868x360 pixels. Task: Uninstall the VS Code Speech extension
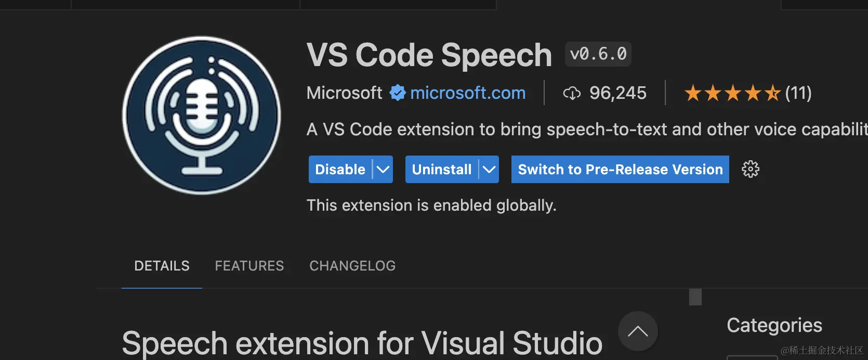(x=442, y=169)
